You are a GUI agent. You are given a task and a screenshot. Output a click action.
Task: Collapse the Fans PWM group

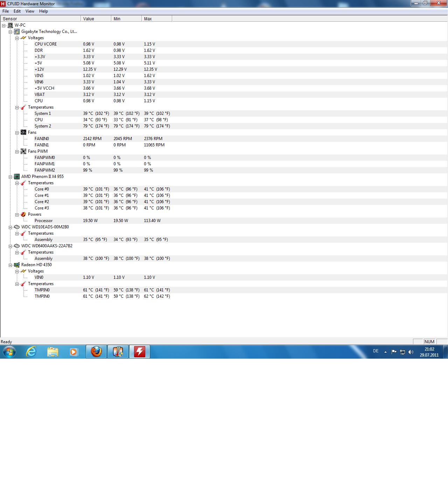17,152
